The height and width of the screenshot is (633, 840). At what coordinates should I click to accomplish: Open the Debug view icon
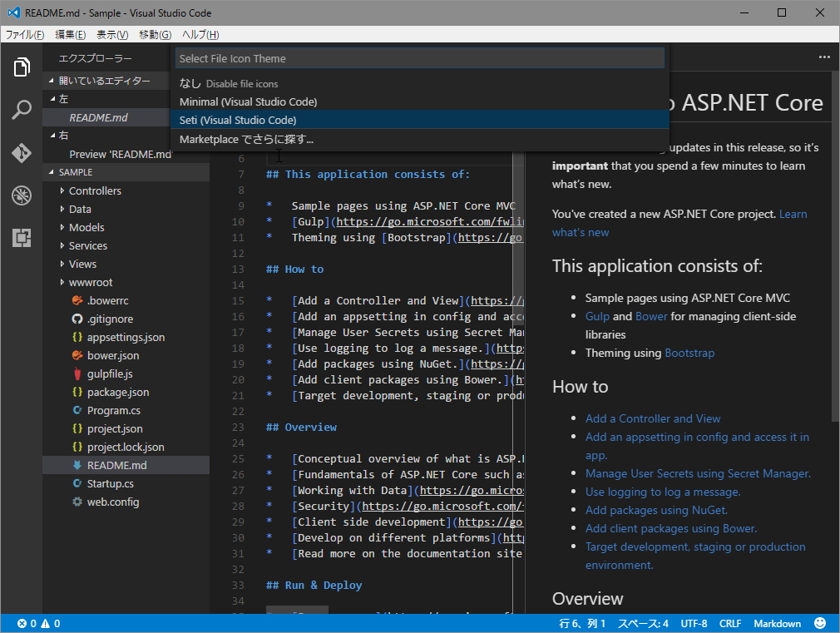22,195
